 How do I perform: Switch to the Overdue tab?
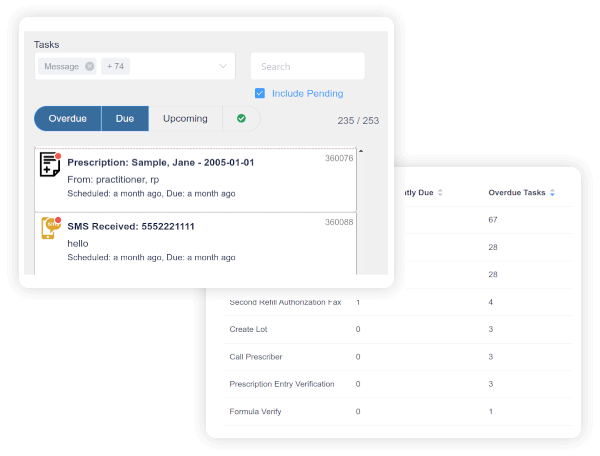click(x=67, y=119)
